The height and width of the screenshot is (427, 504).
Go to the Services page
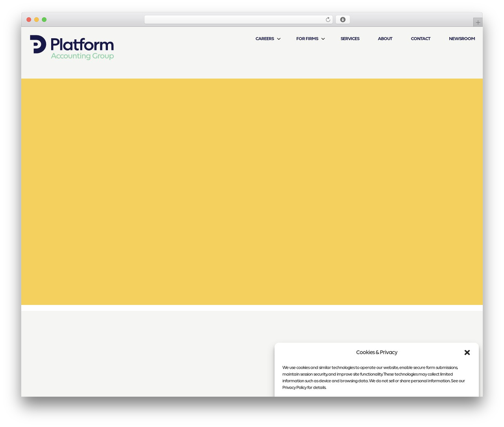(350, 39)
